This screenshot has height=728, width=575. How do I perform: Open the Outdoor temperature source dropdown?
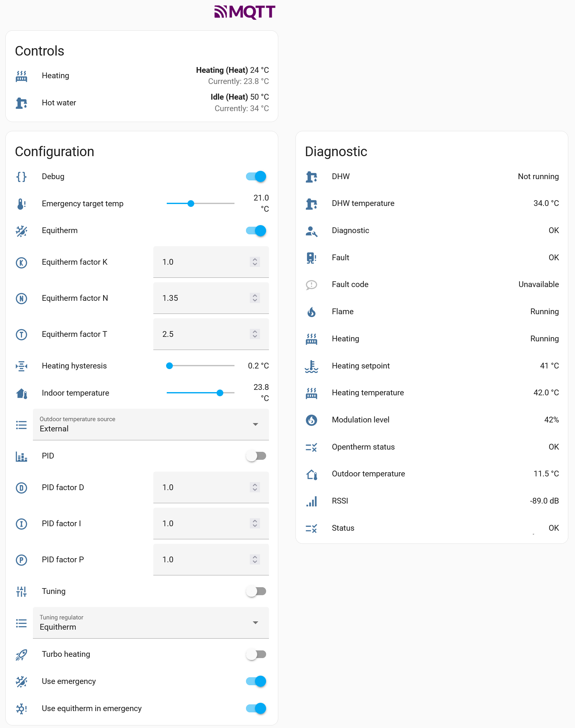(150, 425)
